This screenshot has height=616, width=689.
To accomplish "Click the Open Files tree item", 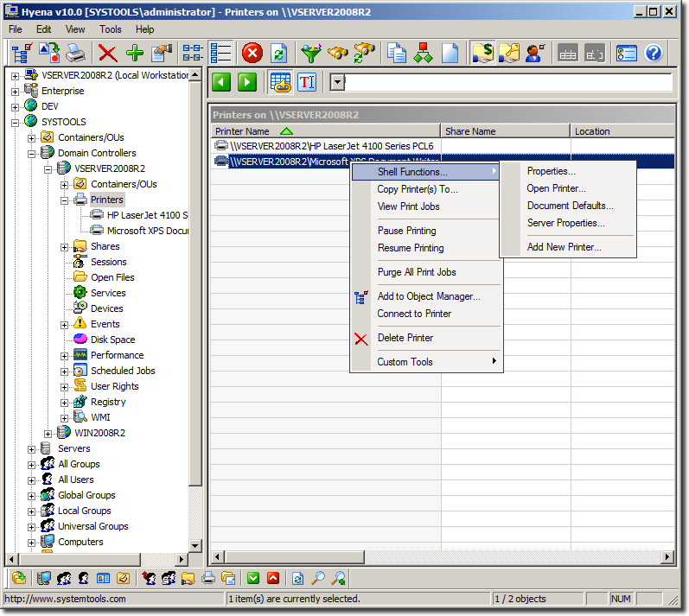I will 112,277.
